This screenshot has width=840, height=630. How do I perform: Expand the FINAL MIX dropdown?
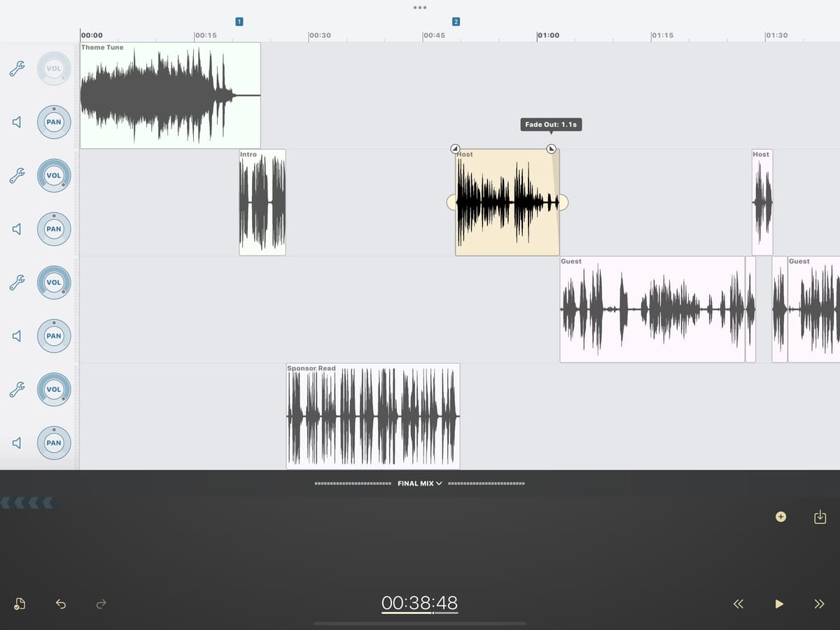coord(420,483)
